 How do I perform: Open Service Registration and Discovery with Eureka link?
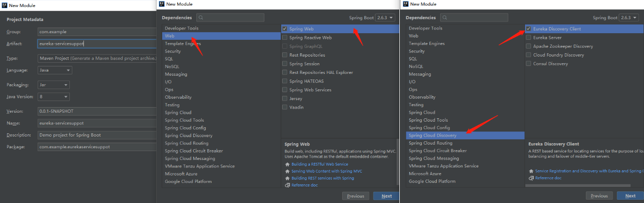(589, 171)
